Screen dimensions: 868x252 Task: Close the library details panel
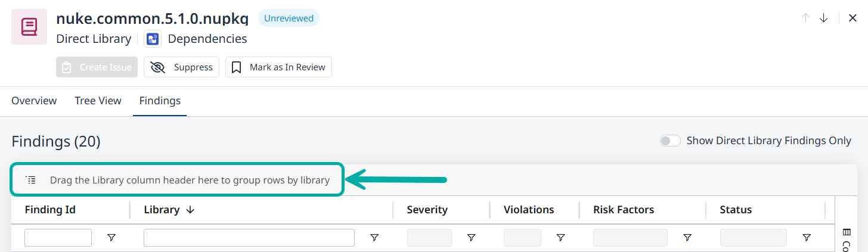852,18
